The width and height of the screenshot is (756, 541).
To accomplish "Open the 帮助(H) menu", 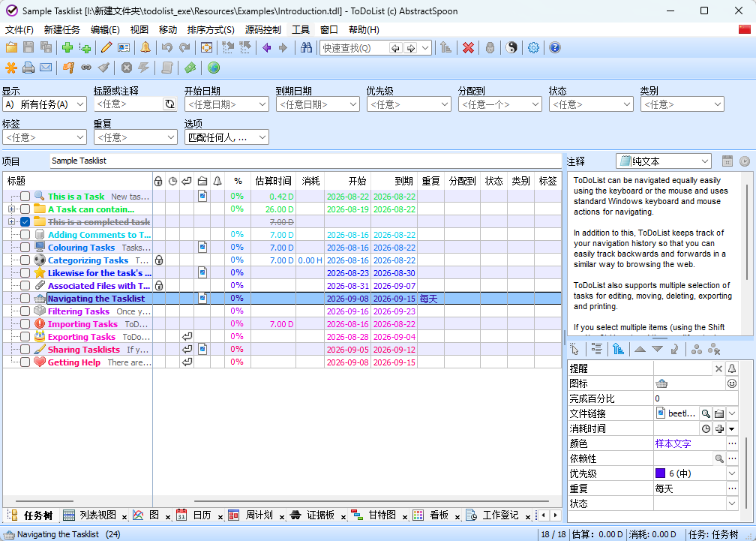I will [x=364, y=30].
